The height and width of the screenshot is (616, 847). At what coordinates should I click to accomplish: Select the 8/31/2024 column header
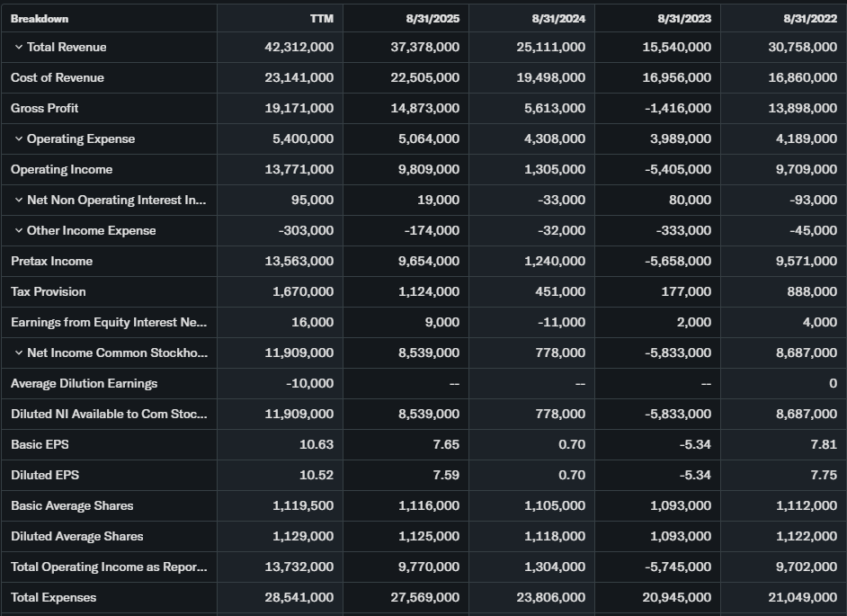click(557, 19)
